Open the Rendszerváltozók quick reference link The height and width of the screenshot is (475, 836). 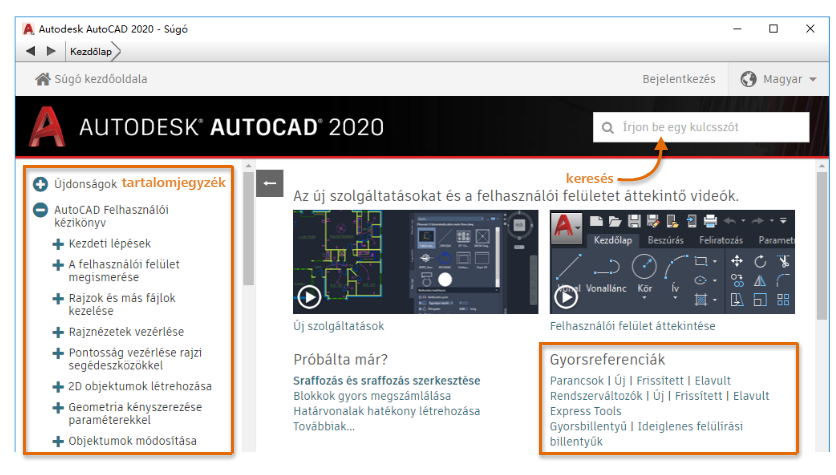point(596,396)
